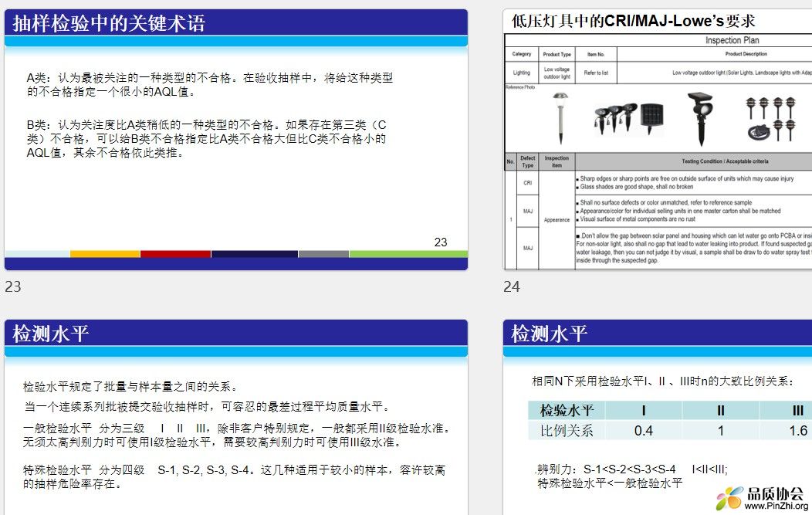The width and height of the screenshot is (812, 515).
Task: Click slide number label 23 below the thumbnail
Action: point(13,286)
